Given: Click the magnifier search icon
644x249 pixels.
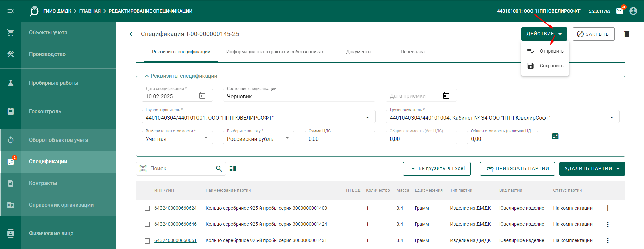Looking at the screenshot, I should point(219,169).
